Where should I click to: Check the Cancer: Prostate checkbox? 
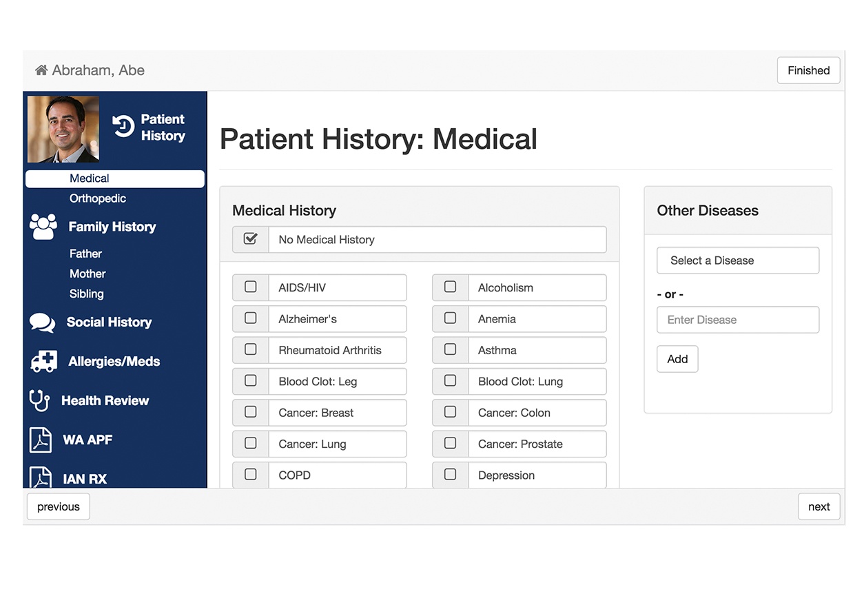coord(450,443)
